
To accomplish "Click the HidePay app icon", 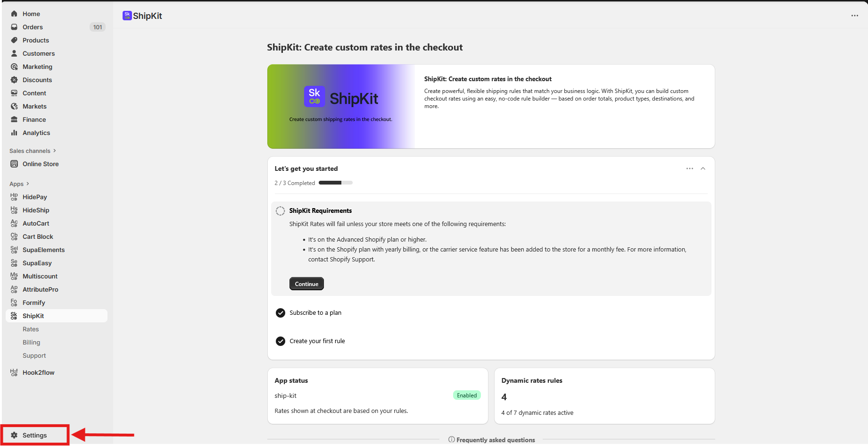I will pyautogui.click(x=14, y=197).
